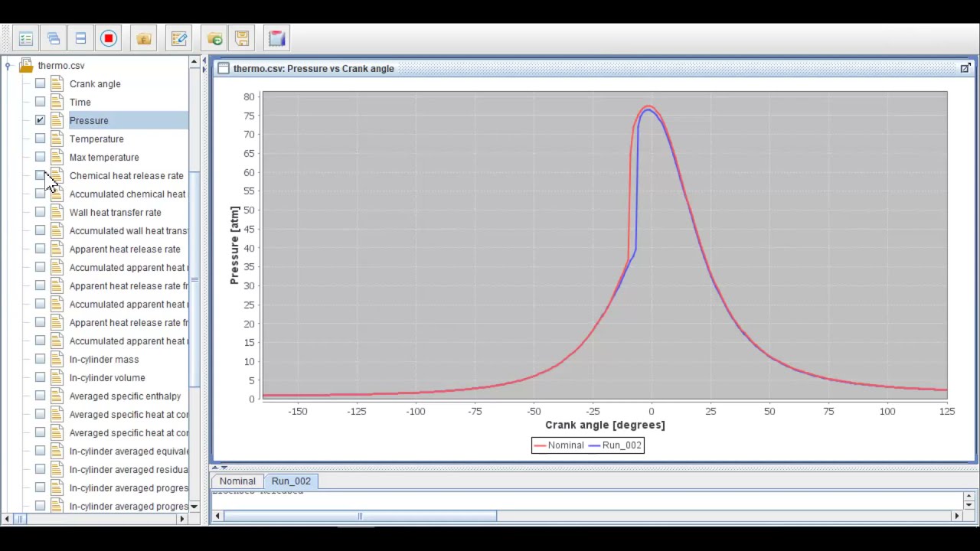
Task: Click the Pressure [atm] axis label
Action: 234,245
